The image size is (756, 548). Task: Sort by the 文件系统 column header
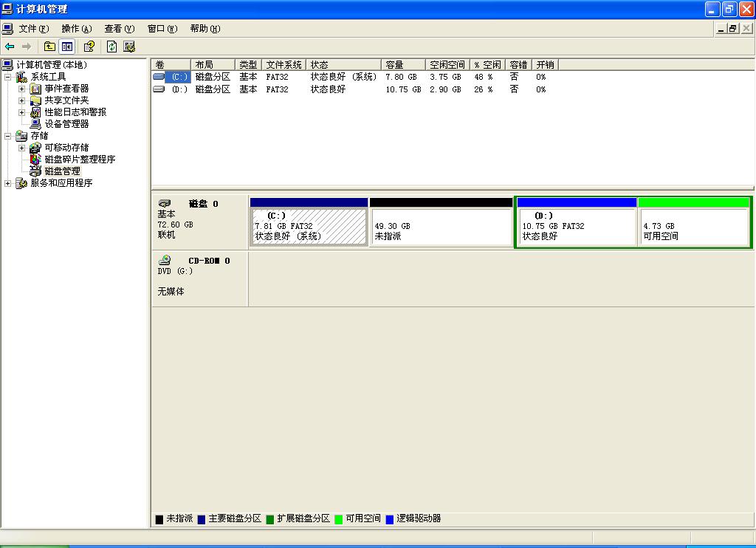284,65
